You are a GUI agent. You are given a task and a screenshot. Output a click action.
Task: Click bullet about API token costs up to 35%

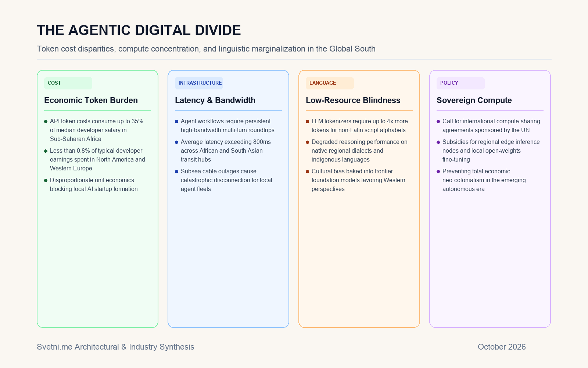(x=94, y=130)
